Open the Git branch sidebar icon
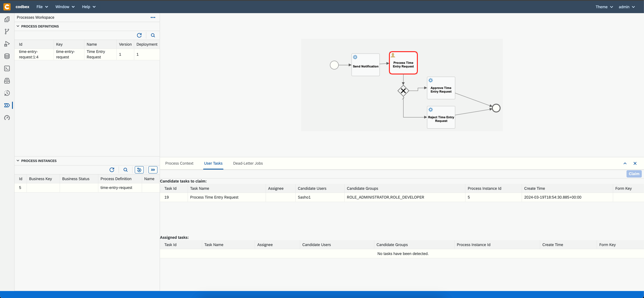This screenshot has height=298, width=644. (x=7, y=31)
